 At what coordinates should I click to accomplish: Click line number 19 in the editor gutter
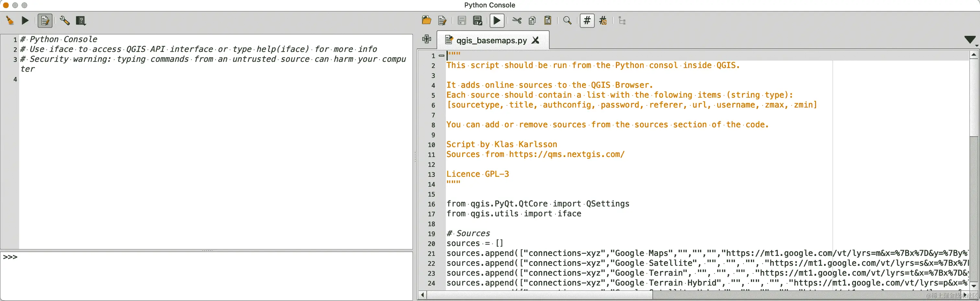point(431,234)
